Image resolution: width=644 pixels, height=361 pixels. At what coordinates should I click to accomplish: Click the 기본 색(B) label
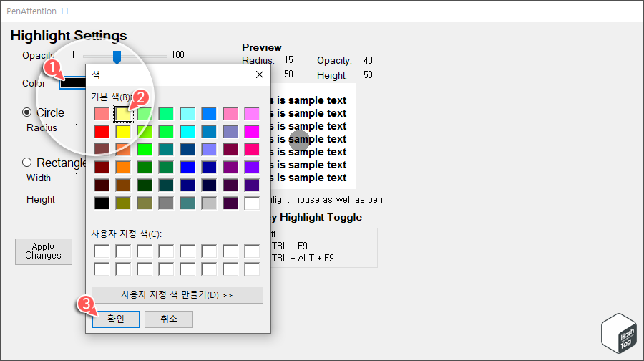(x=112, y=97)
